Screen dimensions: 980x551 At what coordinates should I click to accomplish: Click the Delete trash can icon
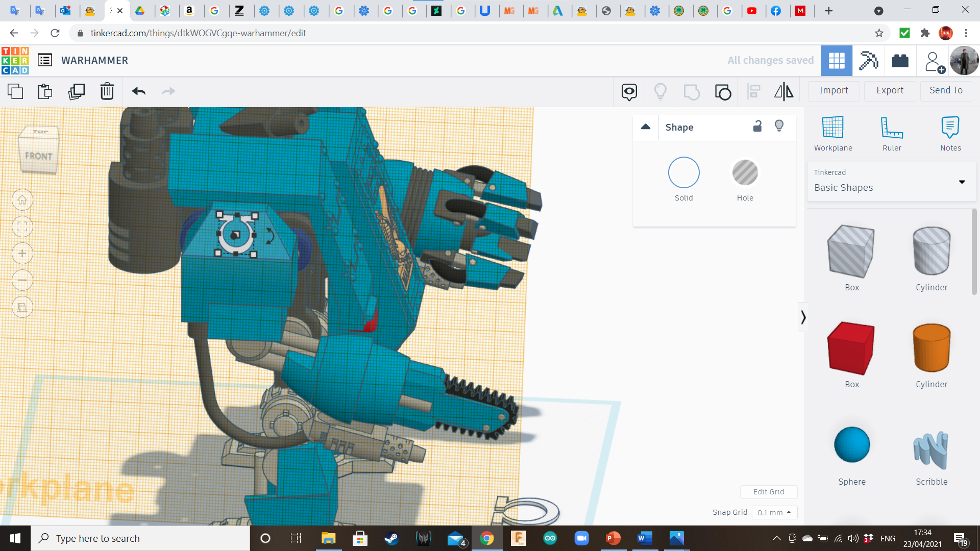click(x=107, y=91)
